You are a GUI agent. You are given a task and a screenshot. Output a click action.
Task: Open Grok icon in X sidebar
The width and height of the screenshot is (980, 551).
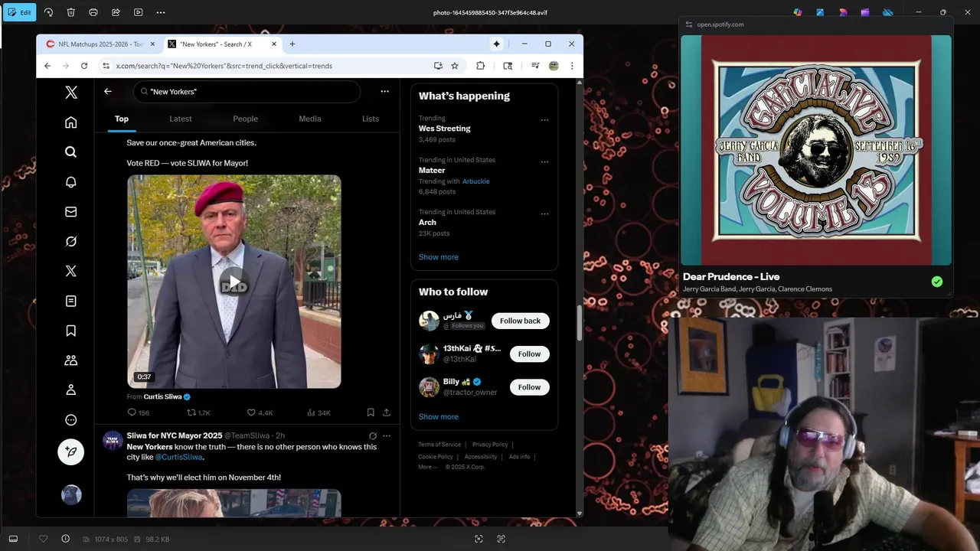pyautogui.click(x=71, y=241)
